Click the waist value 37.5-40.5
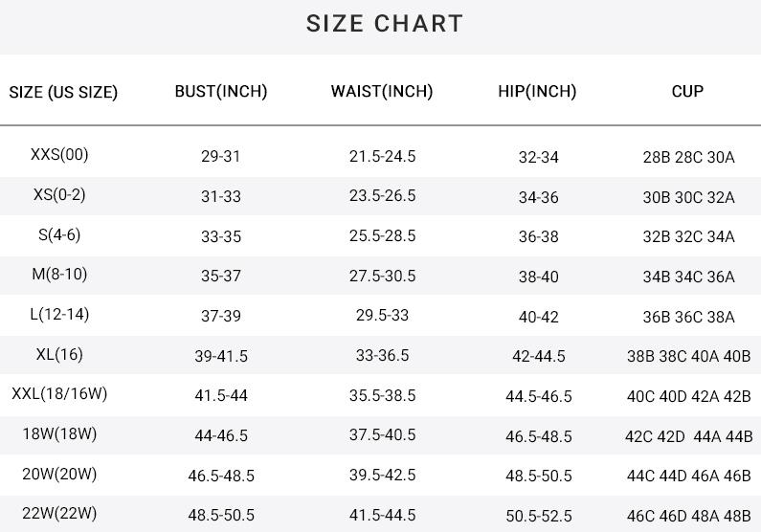 pos(382,435)
